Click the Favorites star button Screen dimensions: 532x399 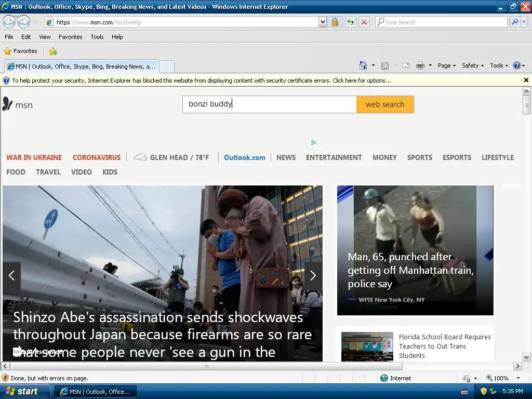click(x=20, y=51)
